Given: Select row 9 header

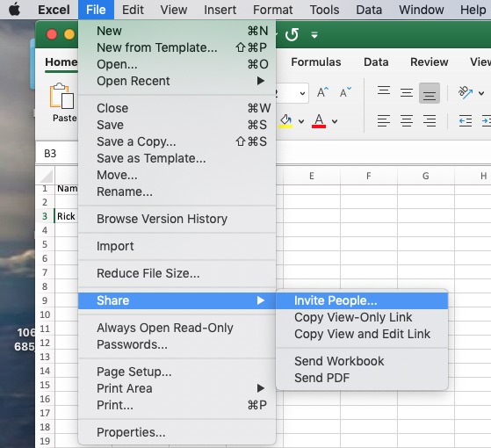Looking at the screenshot, I should [x=45, y=300].
